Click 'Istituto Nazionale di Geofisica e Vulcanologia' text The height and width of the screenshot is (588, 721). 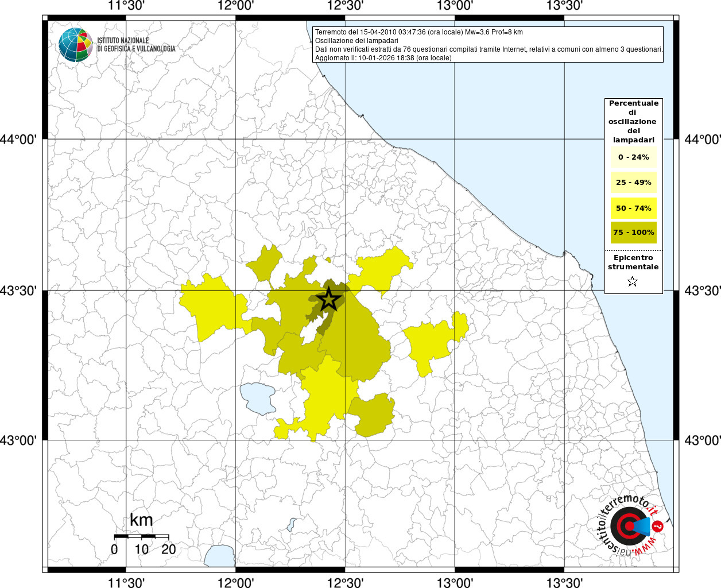136,45
